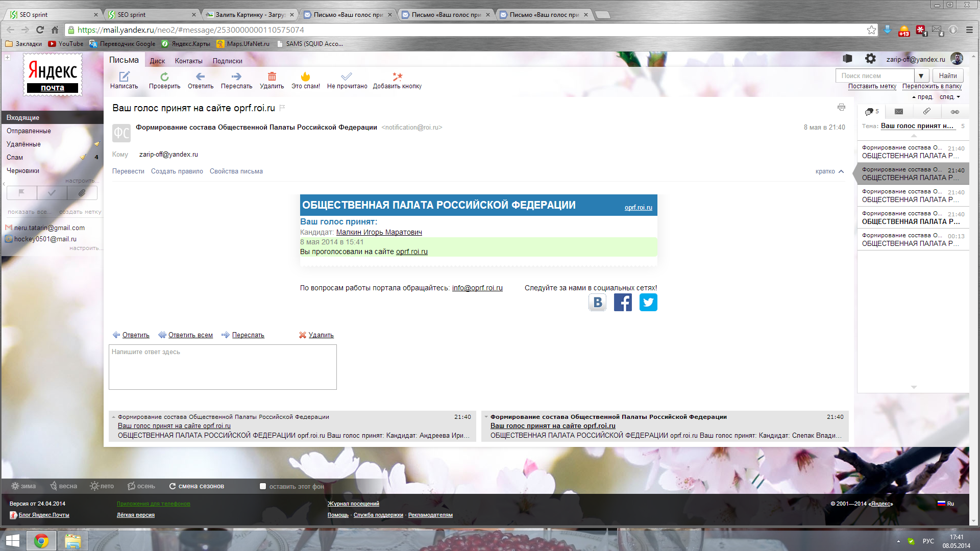The width and height of the screenshot is (980, 551).
Task: Toggle the attachments filter paperclip button
Action: pos(82,193)
